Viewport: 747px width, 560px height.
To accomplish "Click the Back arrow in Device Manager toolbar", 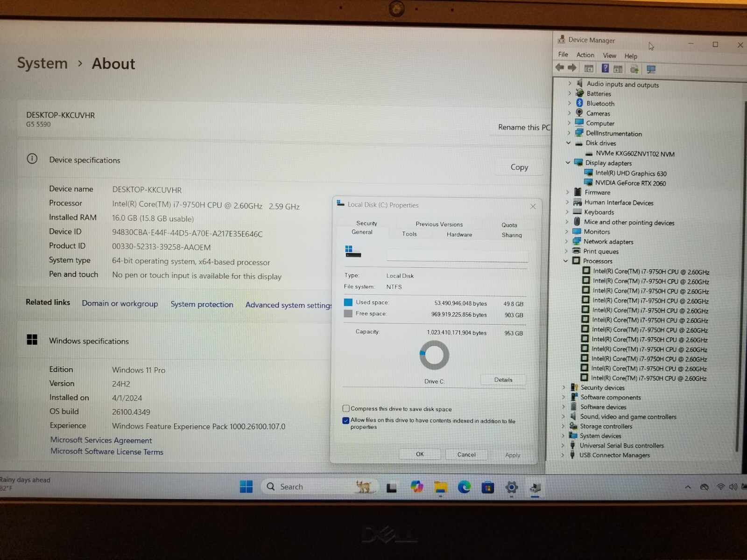I will pos(560,68).
